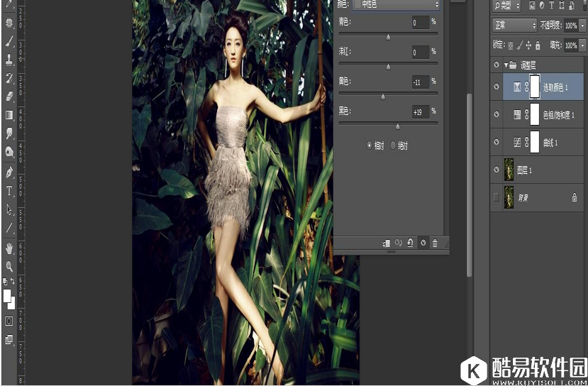Select the Gradient tool
Viewport: 588px width, 386px height.
tap(9, 114)
